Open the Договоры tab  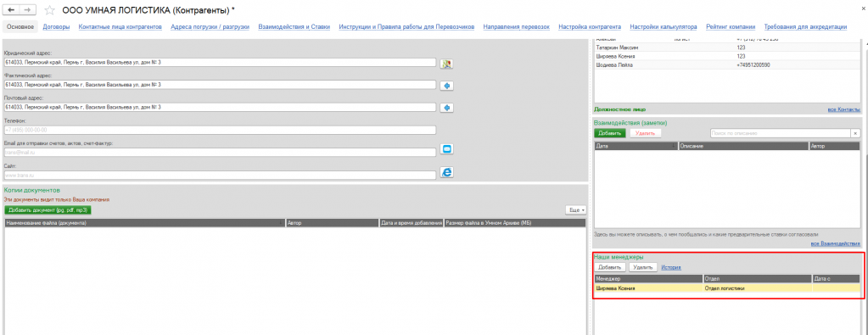point(56,26)
